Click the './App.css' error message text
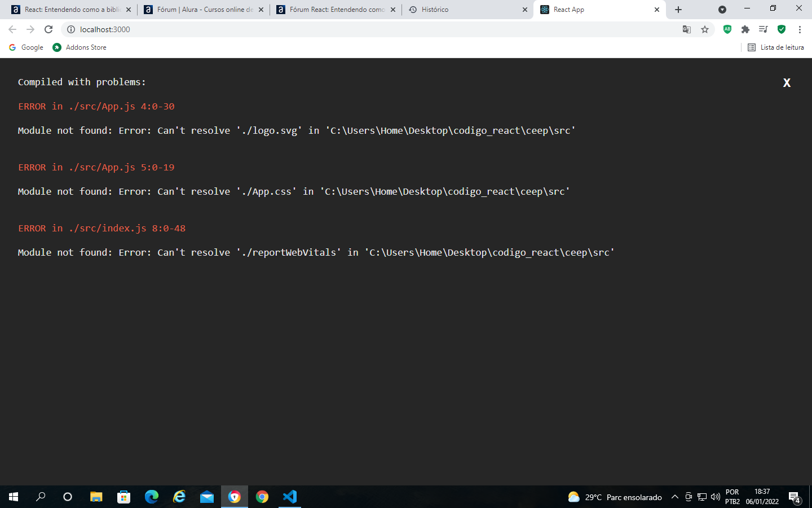This screenshot has width=812, height=508. (294, 191)
